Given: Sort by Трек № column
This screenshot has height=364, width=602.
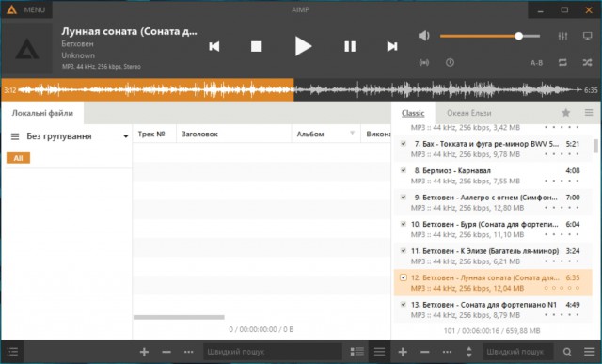Looking at the screenshot, I should [x=154, y=134].
